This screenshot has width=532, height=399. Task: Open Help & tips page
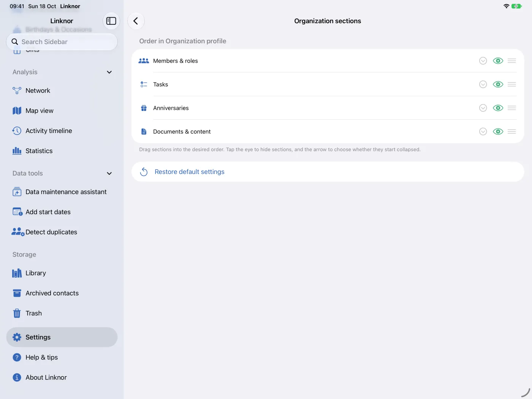[x=62, y=357]
